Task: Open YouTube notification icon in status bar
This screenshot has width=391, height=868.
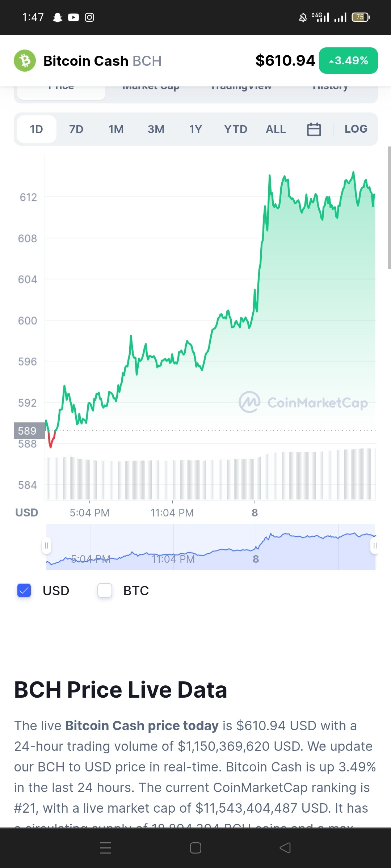Action: point(73,17)
